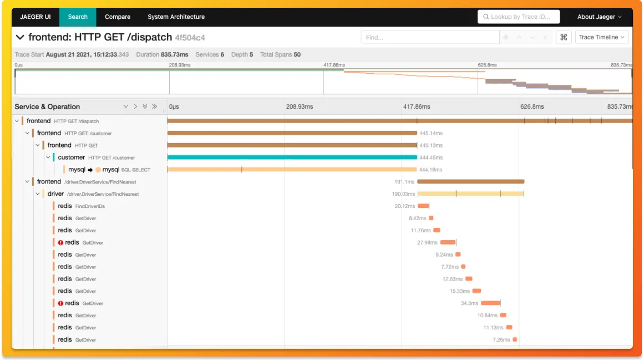Click the Services 6 text

pyautogui.click(x=210, y=55)
